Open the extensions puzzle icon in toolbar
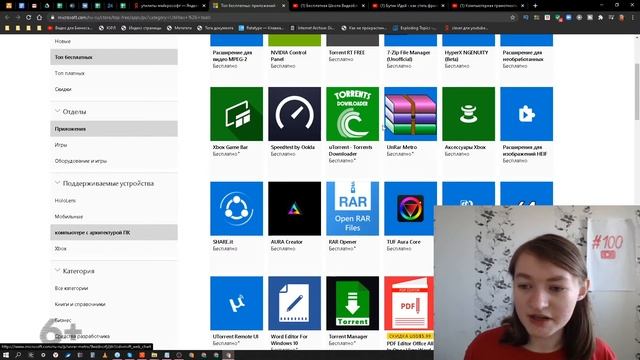The width and height of the screenshot is (640, 360). pos(600,18)
